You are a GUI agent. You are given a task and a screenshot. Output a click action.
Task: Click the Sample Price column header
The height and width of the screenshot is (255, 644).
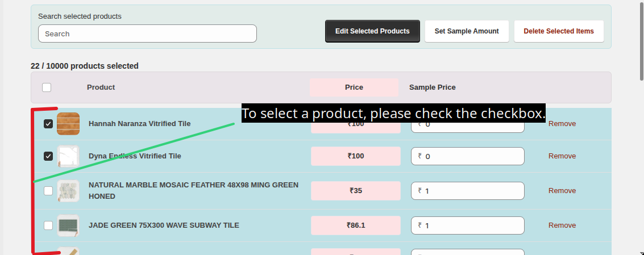pos(432,87)
